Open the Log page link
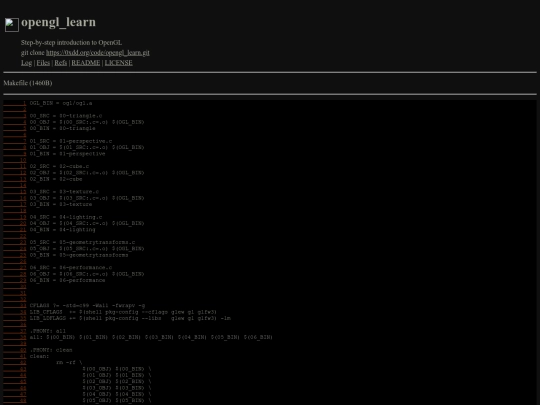Image resolution: width=540 pixels, height=405 pixels. pyautogui.click(x=27, y=63)
